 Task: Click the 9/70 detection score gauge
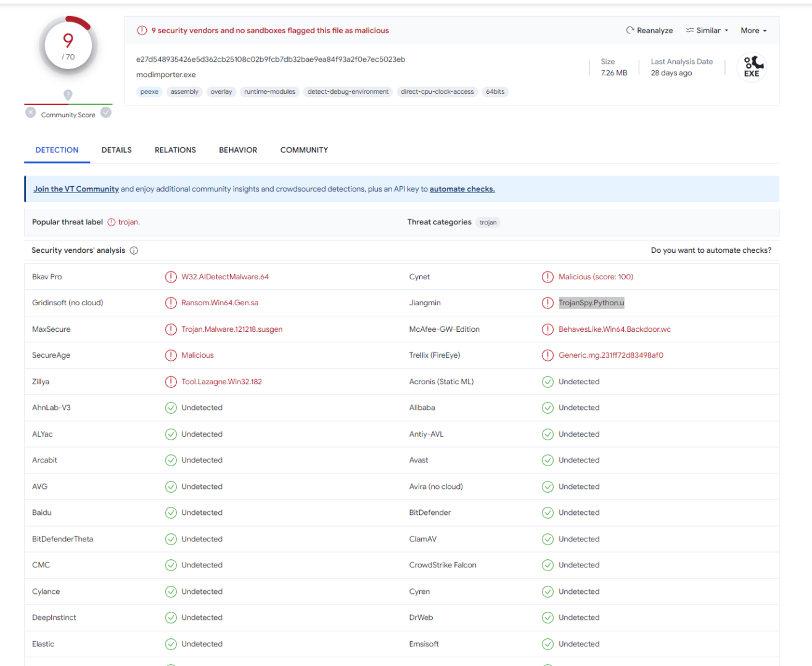tap(68, 46)
